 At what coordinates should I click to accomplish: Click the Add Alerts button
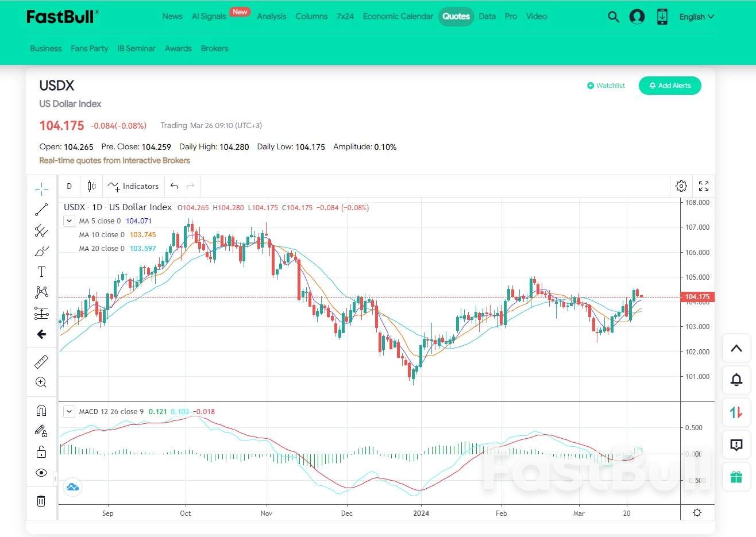tap(670, 86)
